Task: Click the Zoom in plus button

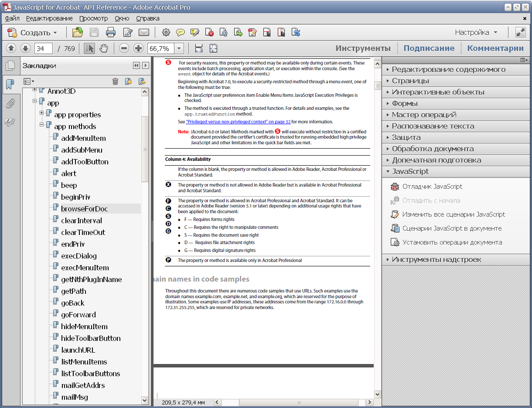Action: click(138, 48)
